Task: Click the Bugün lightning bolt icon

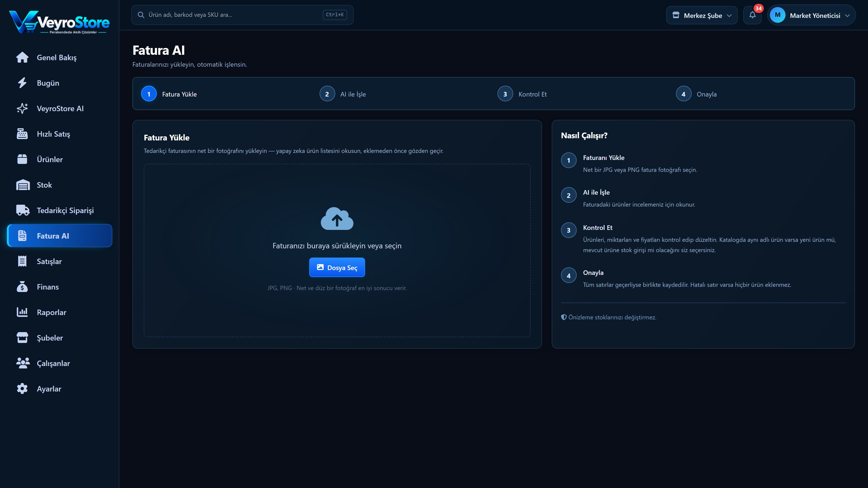Action: [x=22, y=83]
